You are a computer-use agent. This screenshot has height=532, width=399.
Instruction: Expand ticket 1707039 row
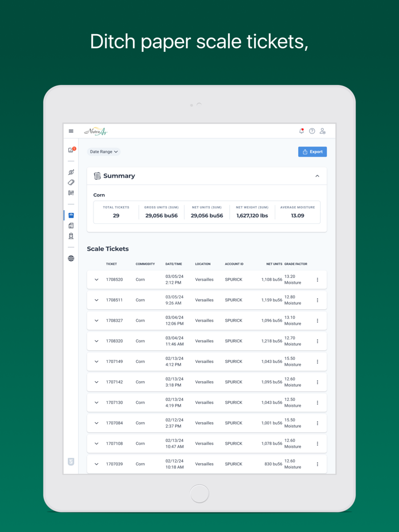pyautogui.click(x=96, y=464)
